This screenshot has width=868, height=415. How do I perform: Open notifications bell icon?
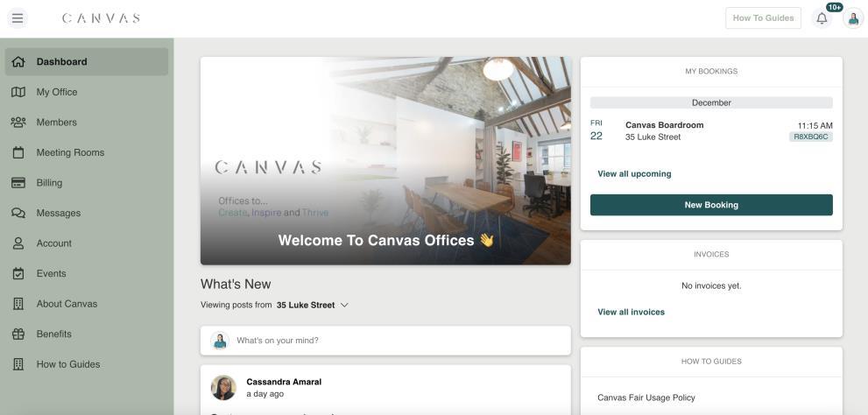[822, 18]
